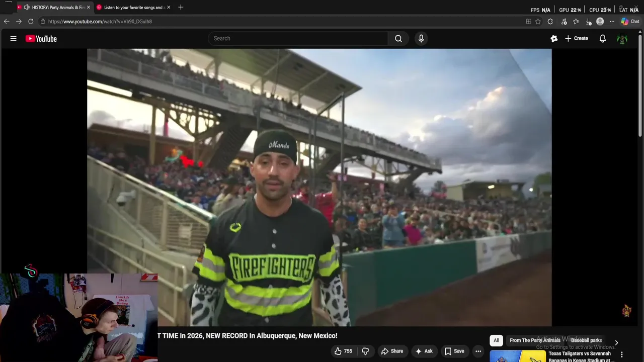View site information lock icon
Viewport: 644px width, 362px height.
point(43,22)
